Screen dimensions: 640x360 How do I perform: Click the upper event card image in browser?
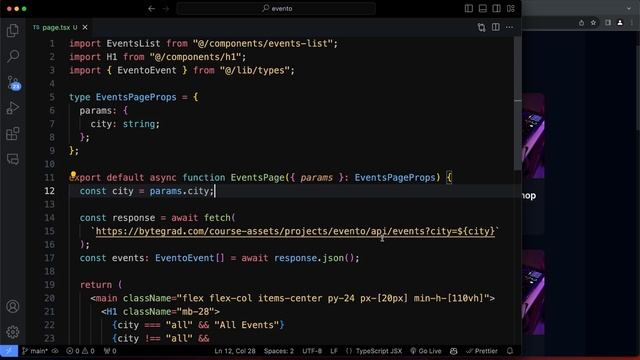[x=533, y=136]
